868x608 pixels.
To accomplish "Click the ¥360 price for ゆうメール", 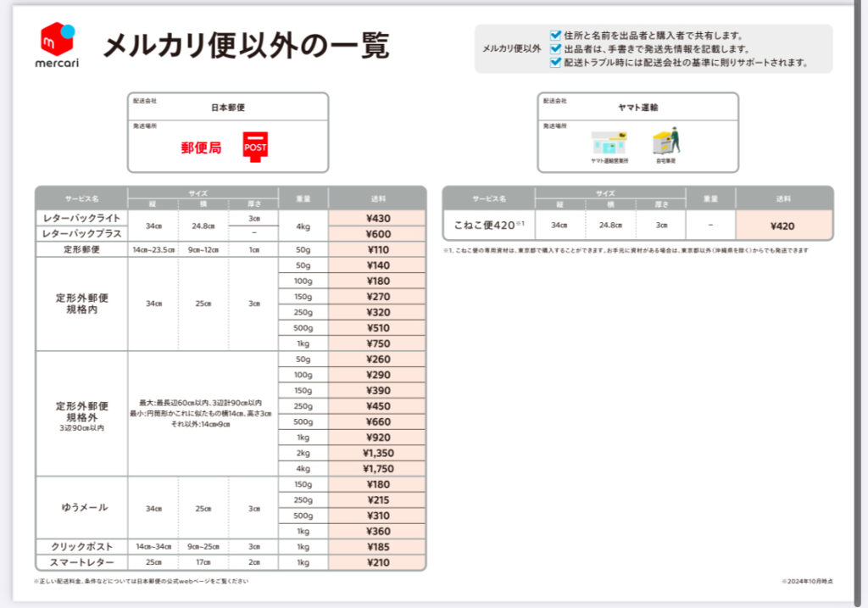I will point(378,531).
